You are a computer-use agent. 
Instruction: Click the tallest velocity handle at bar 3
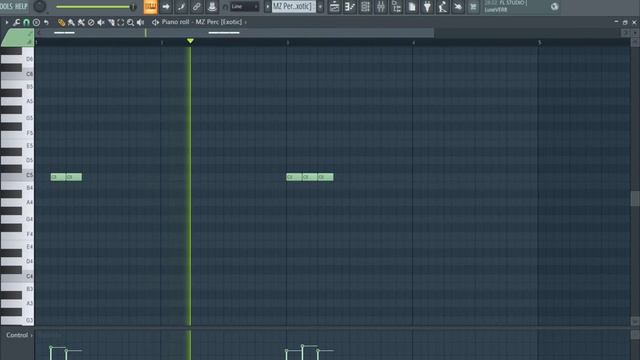(302, 346)
